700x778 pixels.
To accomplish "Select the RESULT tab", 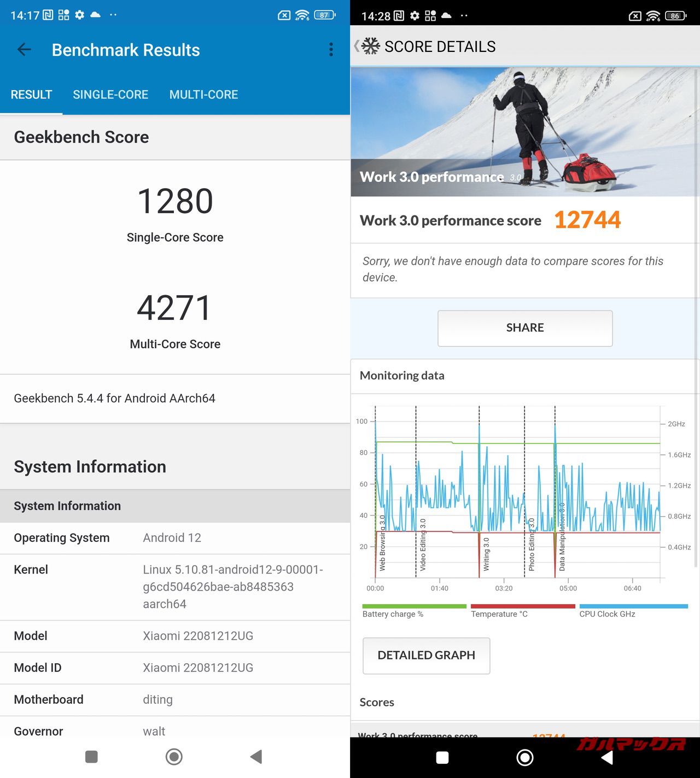I will 31,95.
